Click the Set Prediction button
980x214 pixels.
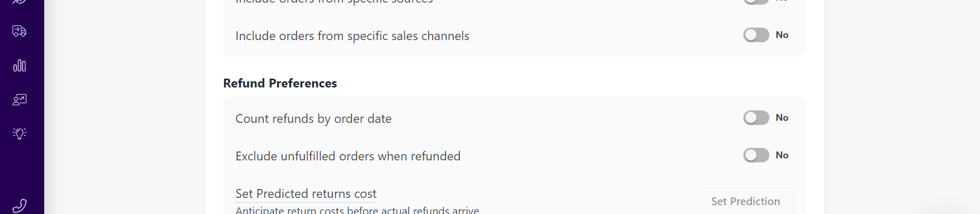(x=745, y=201)
